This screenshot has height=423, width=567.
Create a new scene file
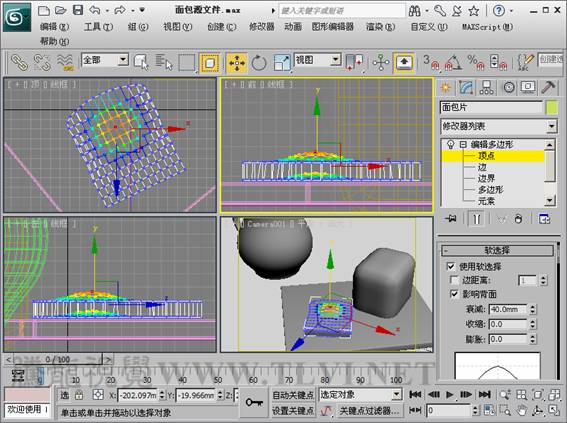(43, 10)
